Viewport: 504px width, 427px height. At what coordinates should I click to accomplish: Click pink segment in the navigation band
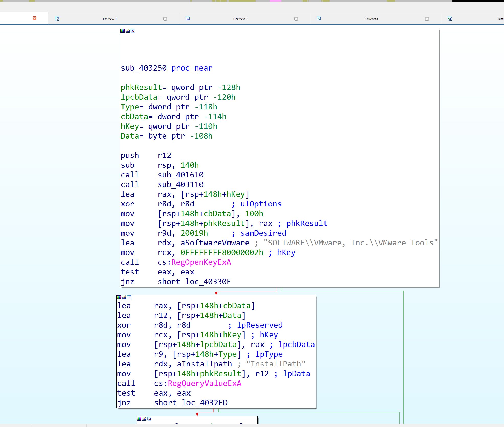(275, 1)
